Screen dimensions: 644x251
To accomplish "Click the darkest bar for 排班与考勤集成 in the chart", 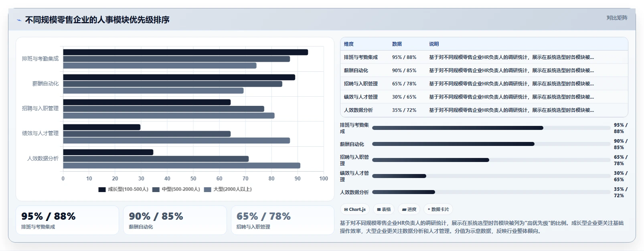I will [x=185, y=52].
